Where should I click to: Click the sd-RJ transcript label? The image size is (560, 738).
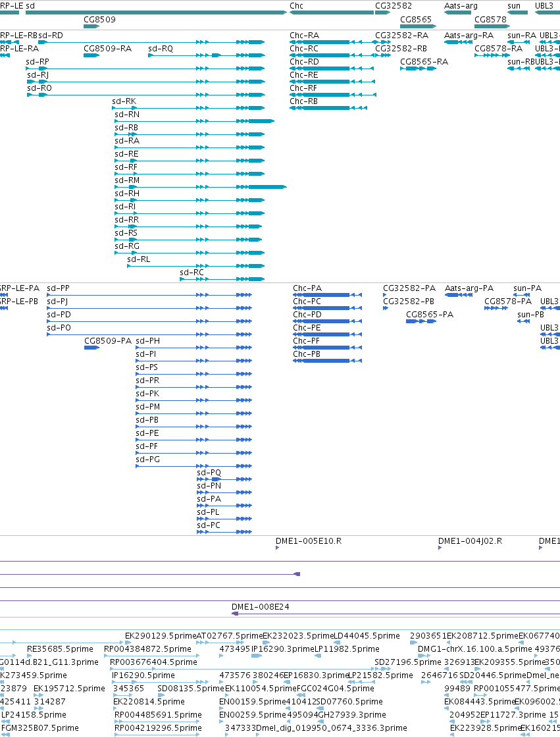pos(38,75)
